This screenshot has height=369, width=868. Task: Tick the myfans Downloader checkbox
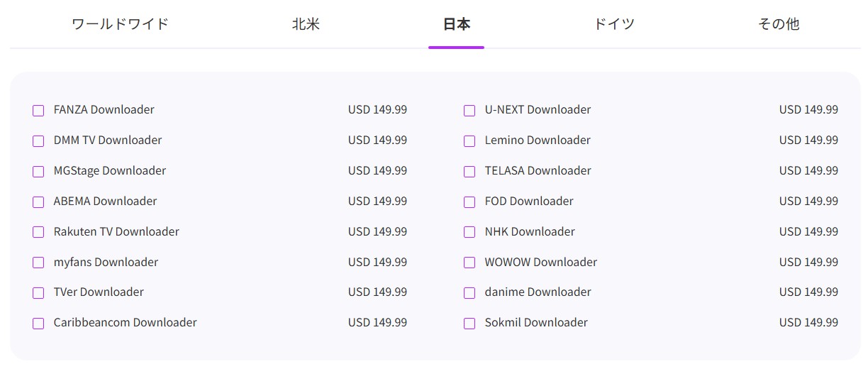38,263
